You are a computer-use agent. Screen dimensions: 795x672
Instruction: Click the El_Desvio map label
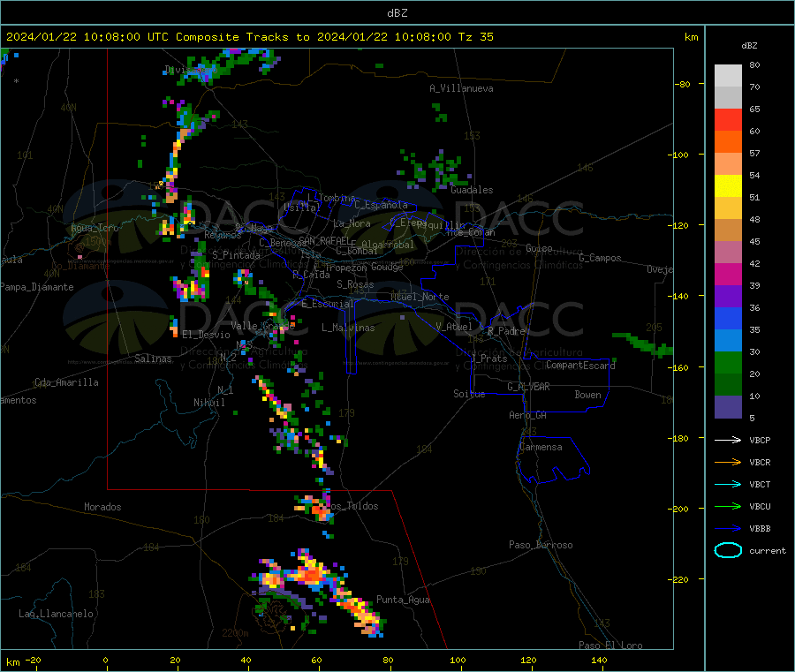click(x=206, y=335)
